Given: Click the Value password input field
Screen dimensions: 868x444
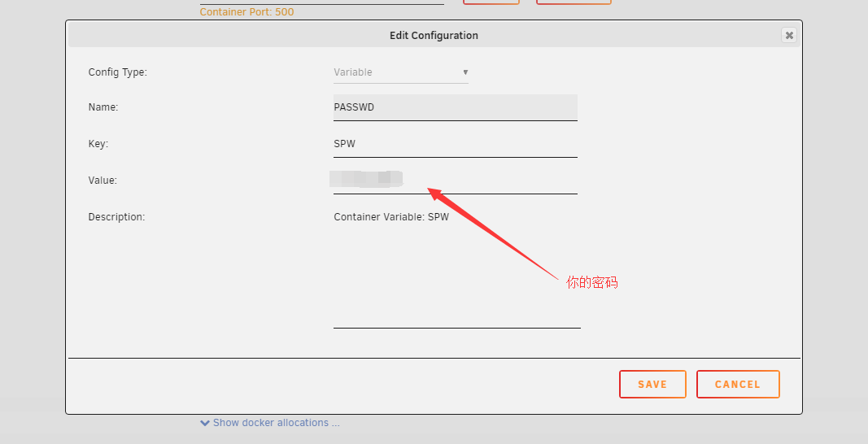Looking at the screenshot, I should click(455, 181).
